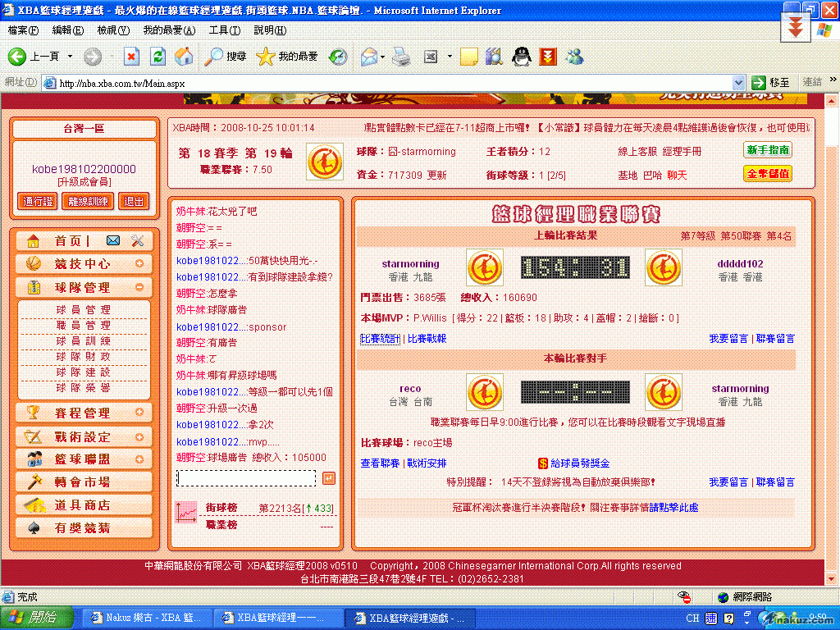This screenshot has width=840, height=630.
Task: Click the Windows 開始 Start button
Action: click(36, 618)
